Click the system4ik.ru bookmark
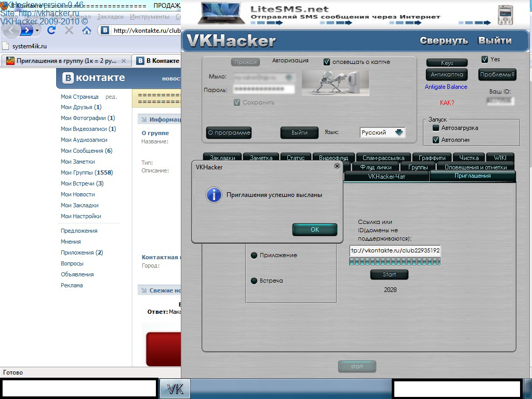 coord(24,46)
